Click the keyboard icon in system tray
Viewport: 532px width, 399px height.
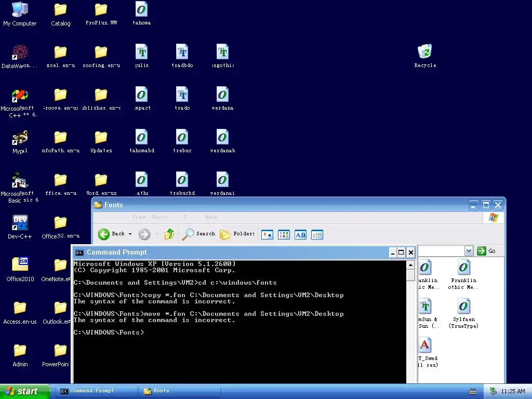[x=472, y=392]
